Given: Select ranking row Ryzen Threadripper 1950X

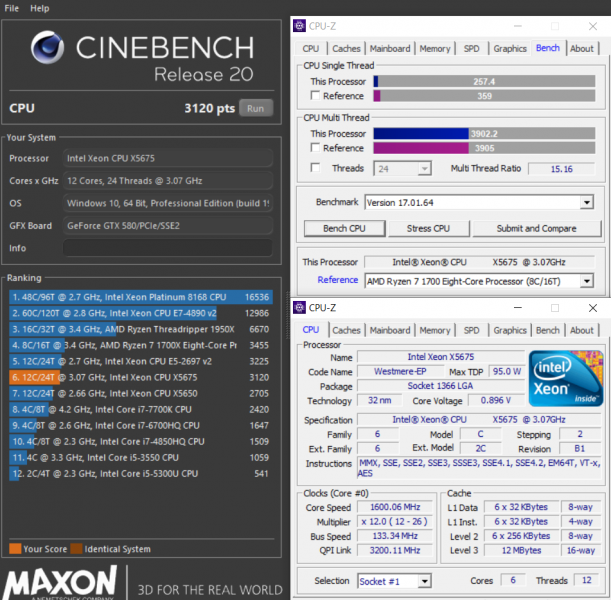Looking at the screenshot, I should 141,329.
